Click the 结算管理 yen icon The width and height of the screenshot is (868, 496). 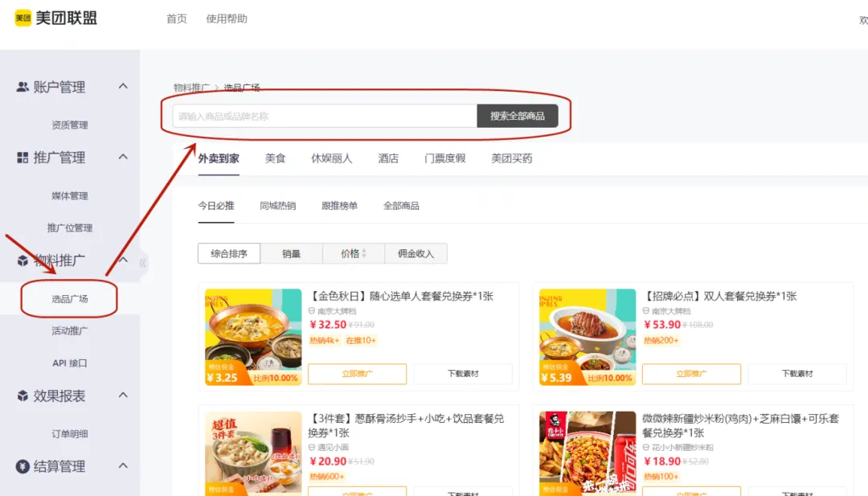pyautogui.click(x=23, y=466)
